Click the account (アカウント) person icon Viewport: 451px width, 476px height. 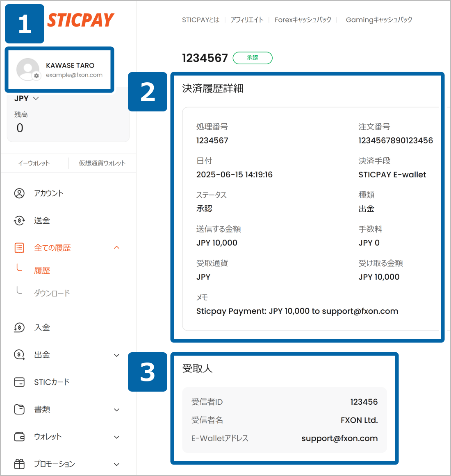coord(19,193)
